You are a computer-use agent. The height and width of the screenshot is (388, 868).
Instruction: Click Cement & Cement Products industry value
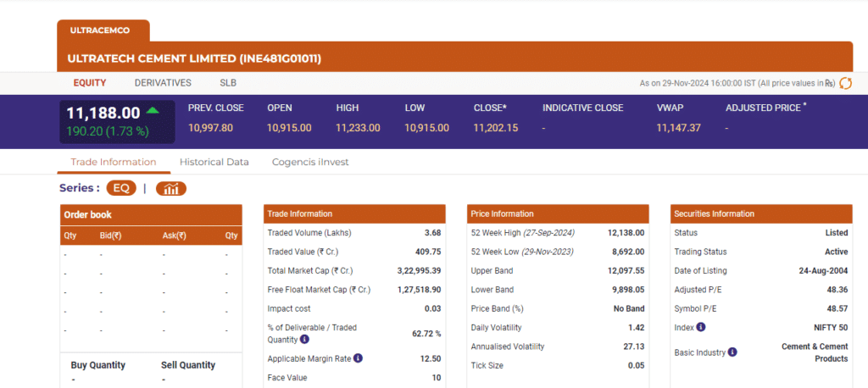[815, 352]
